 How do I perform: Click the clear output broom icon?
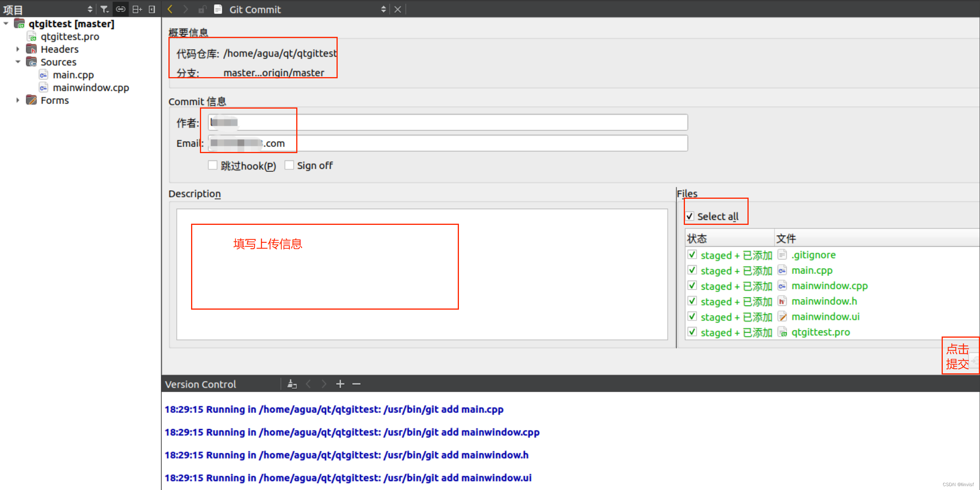(x=292, y=384)
